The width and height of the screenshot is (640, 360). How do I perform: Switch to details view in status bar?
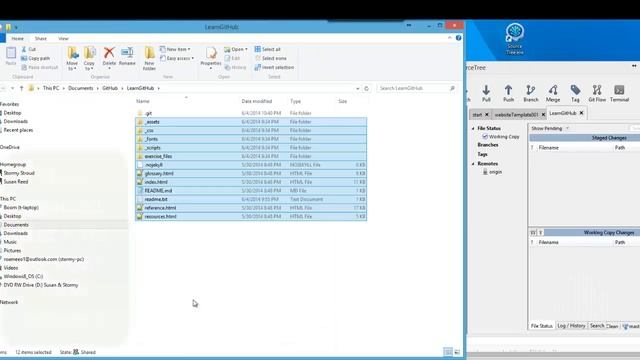pyautogui.click(x=448, y=352)
